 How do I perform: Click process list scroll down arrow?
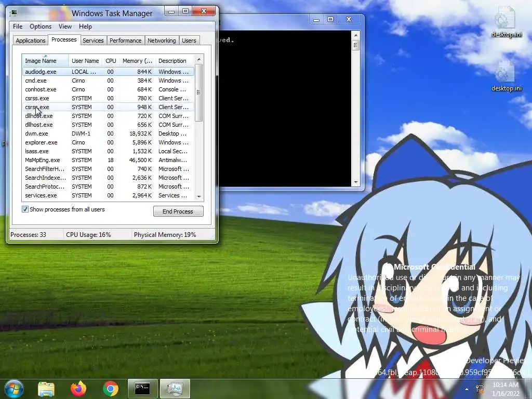pyautogui.click(x=199, y=196)
